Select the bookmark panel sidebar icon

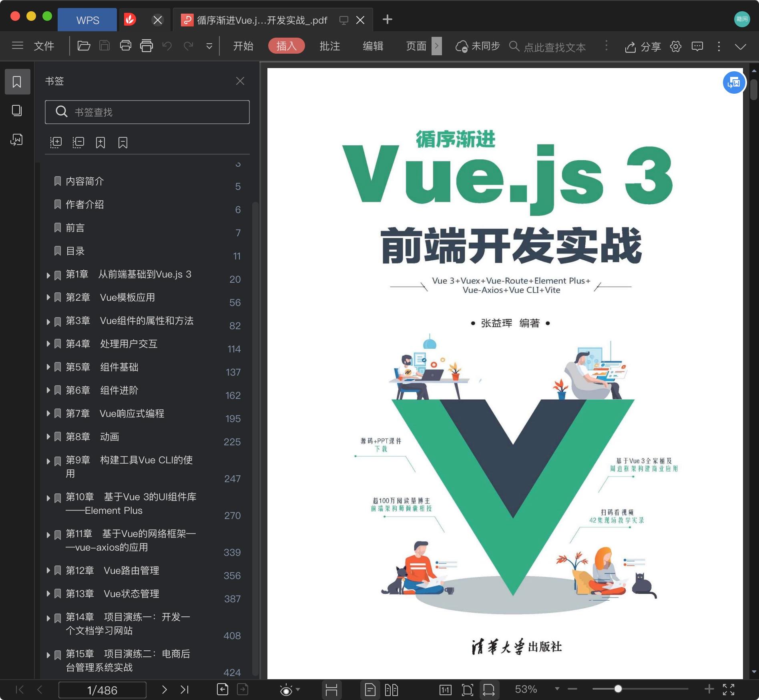[17, 82]
